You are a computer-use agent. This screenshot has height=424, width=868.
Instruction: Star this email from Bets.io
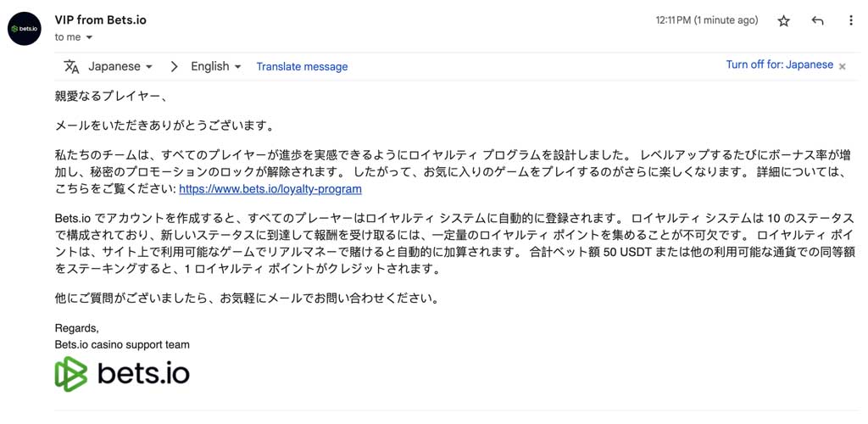click(x=783, y=21)
